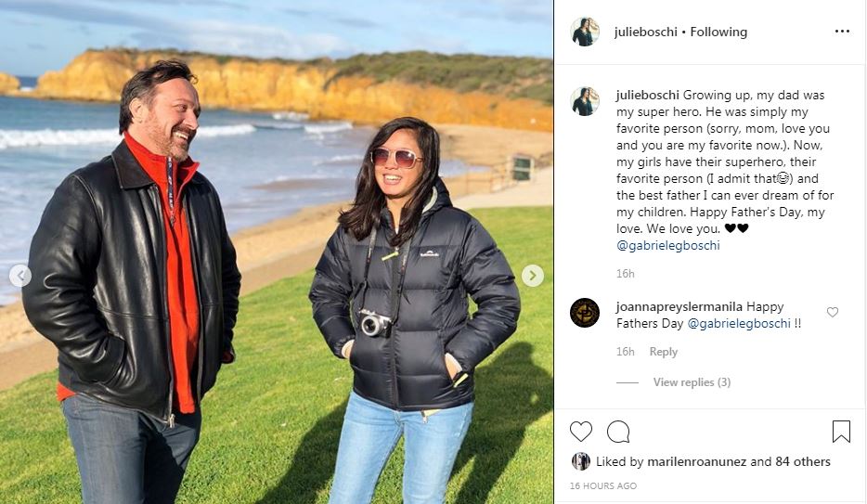Open joannapreyslermanila's profile picture
Viewport: 867px width, 504px height.
click(585, 313)
